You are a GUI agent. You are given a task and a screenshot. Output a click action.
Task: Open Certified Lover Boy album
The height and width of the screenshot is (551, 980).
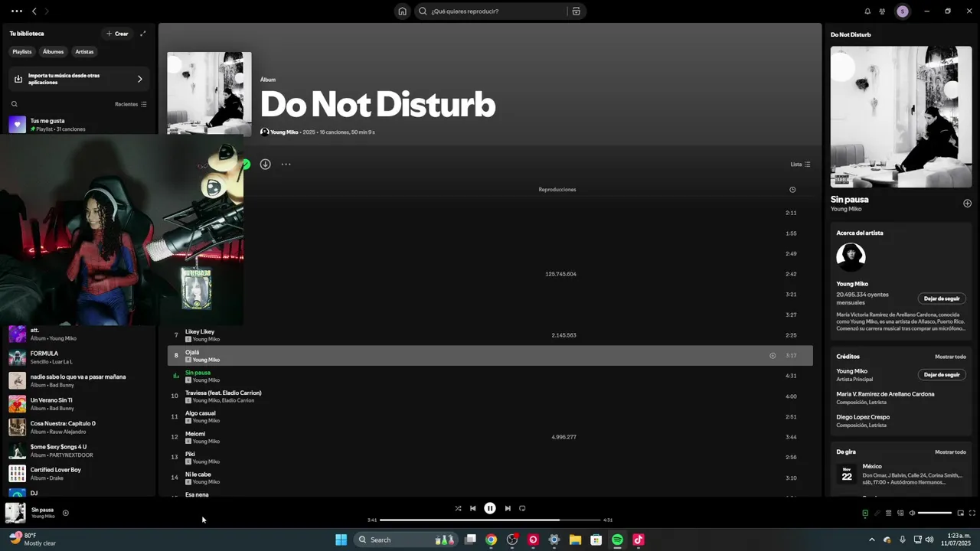[80, 474]
